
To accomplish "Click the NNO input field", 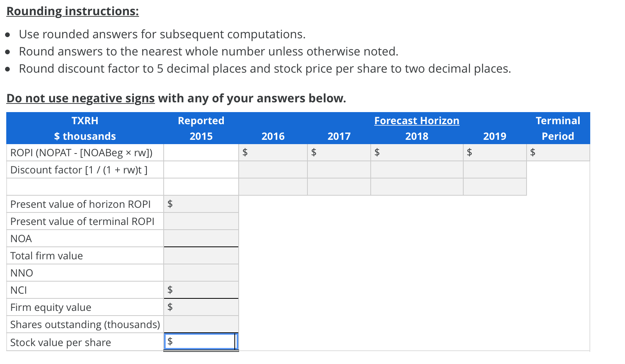I will coord(201,273).
